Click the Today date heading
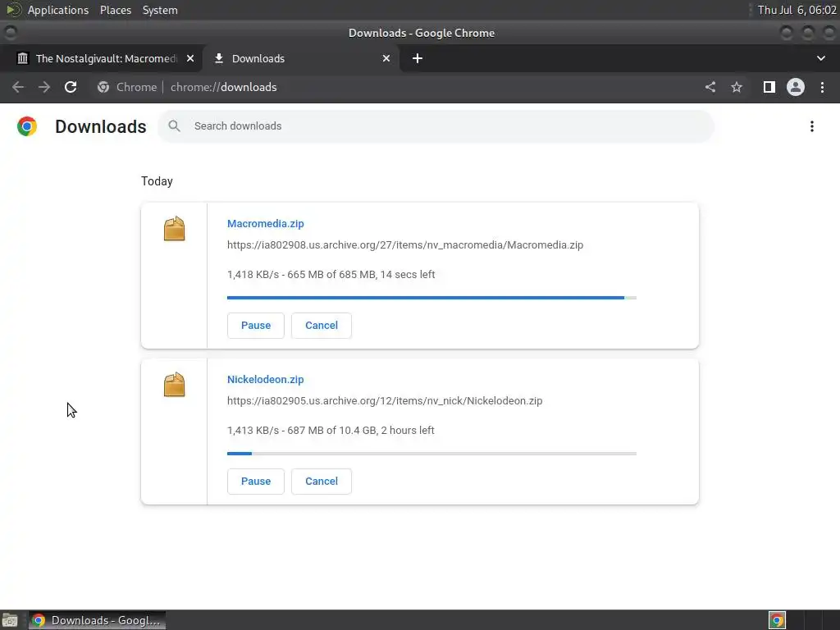The height and width of the screenshot is (630, 840). tap(157, 181)
